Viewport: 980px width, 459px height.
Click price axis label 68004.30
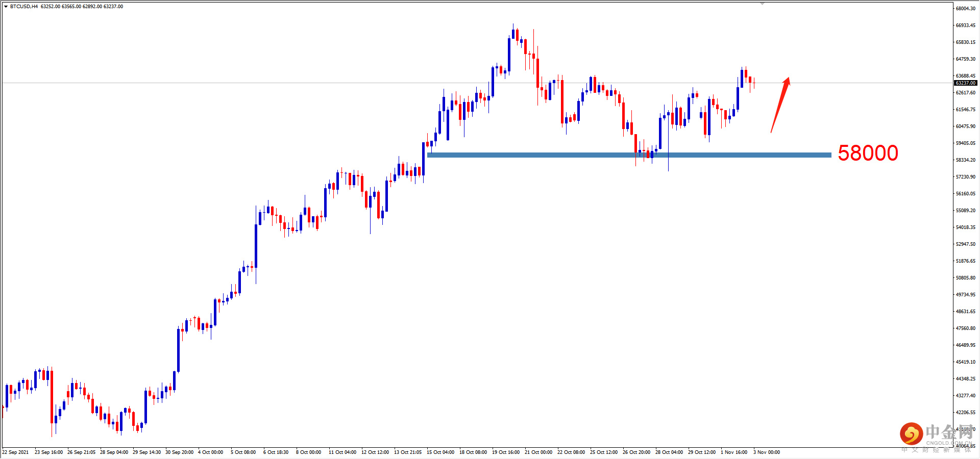click(x=966, y=9)
